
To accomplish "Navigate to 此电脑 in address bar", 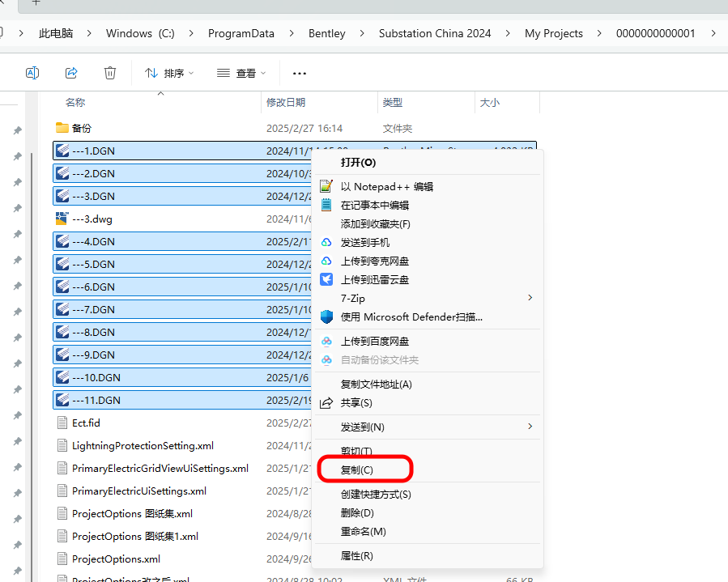I will point(56,33).
